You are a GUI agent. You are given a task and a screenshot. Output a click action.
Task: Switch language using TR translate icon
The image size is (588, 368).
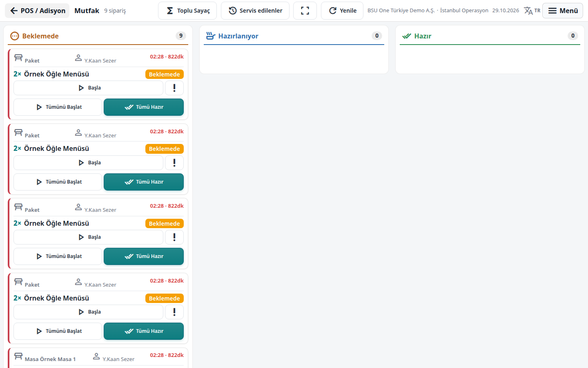532,11
